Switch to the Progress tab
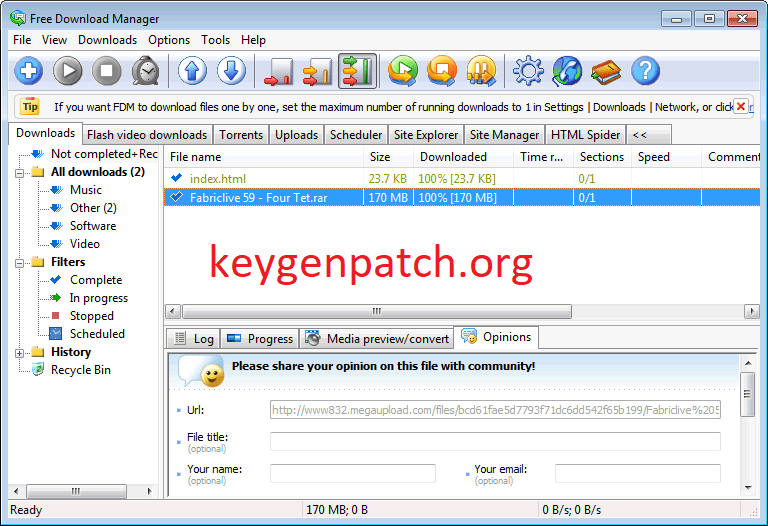 point(260,339)
